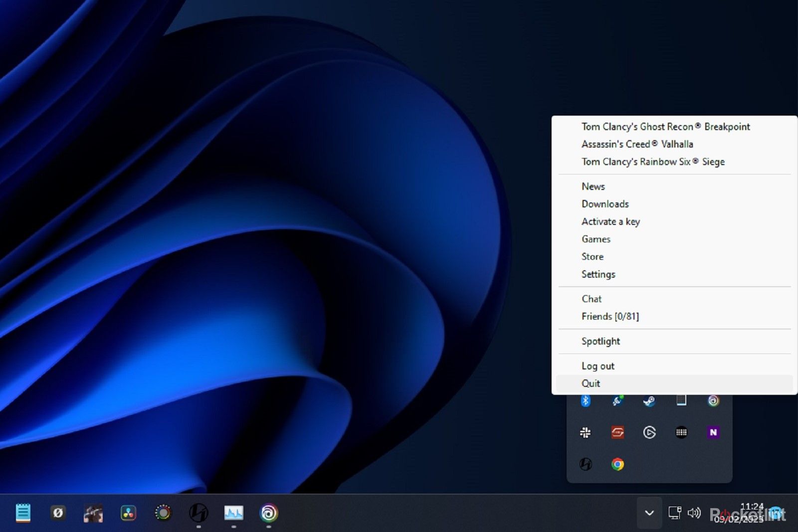Select Games in the context menu
Screen dimensions: 798x532
(x=674, y=239)
